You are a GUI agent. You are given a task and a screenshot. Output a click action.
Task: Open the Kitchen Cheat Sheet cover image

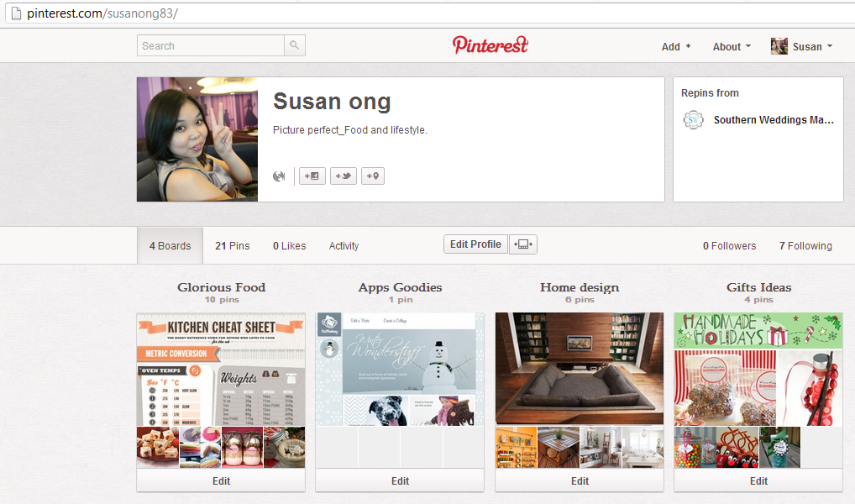click(x=221, y=370)
